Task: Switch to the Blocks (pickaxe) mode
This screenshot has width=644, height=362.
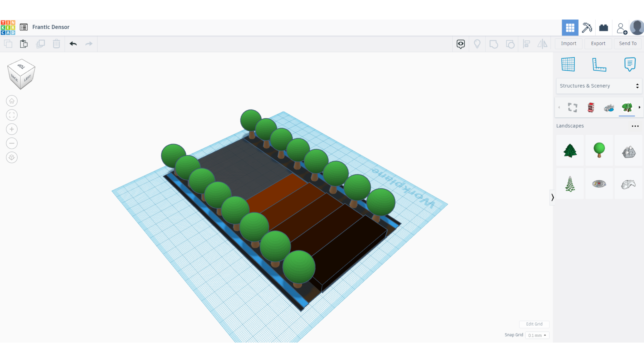Action: pyautogui.click(x=587, y=27)
